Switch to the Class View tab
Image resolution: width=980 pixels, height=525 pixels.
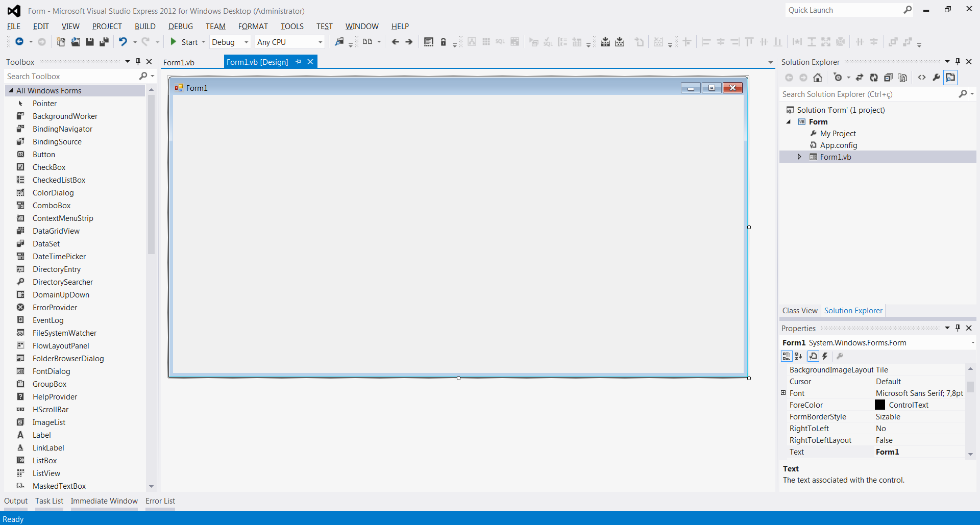click(800, 311)
